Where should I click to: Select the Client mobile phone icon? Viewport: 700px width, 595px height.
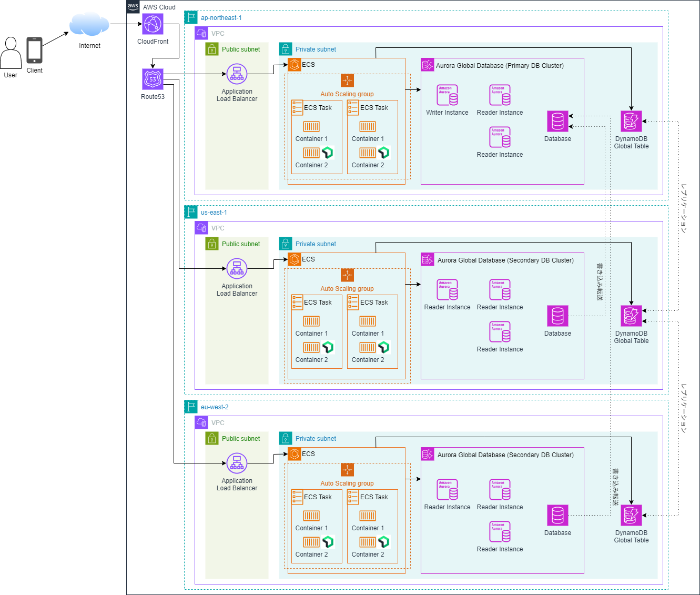coord(35,51)
